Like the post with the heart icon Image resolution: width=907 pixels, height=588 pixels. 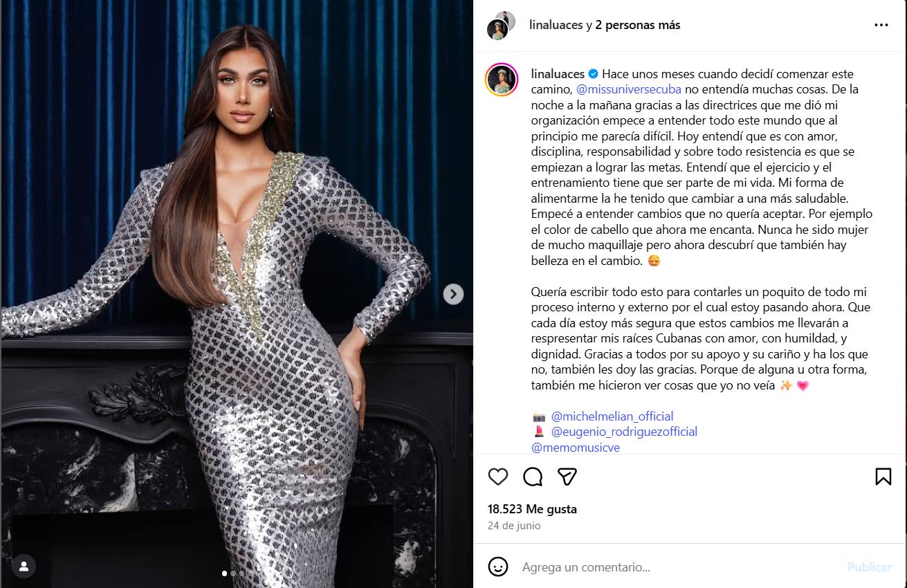(498, 477)
